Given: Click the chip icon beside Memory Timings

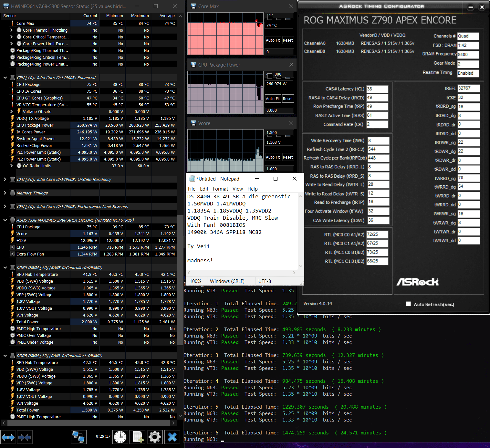Looking at the screenshot, I should point(13,193).
